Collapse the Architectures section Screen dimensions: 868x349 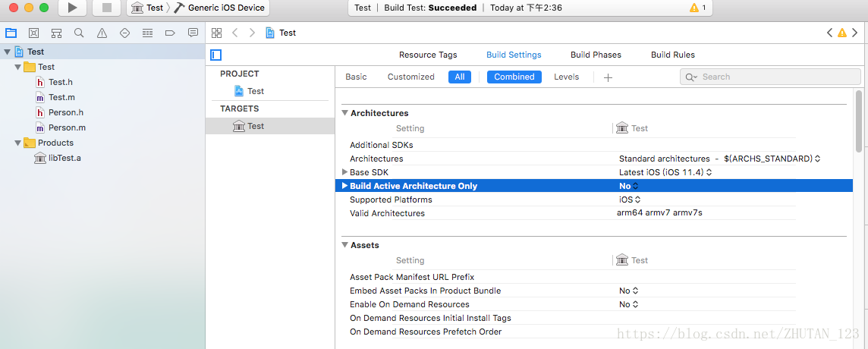coord(345,113)
